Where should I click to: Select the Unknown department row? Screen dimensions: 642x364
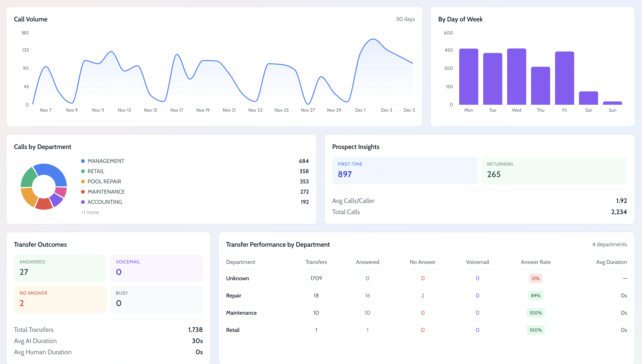(237, 278)
